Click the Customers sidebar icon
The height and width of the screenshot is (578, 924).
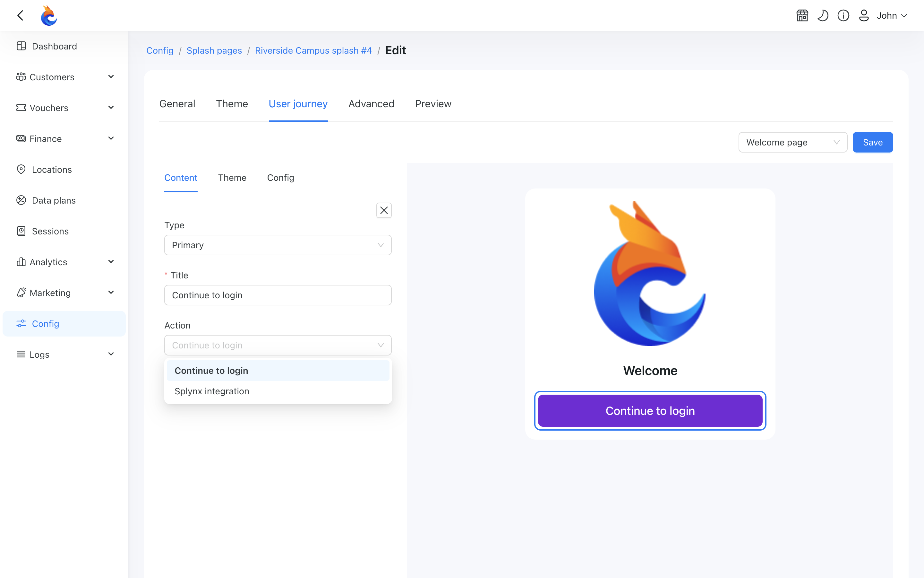click(x=21, y=77)
